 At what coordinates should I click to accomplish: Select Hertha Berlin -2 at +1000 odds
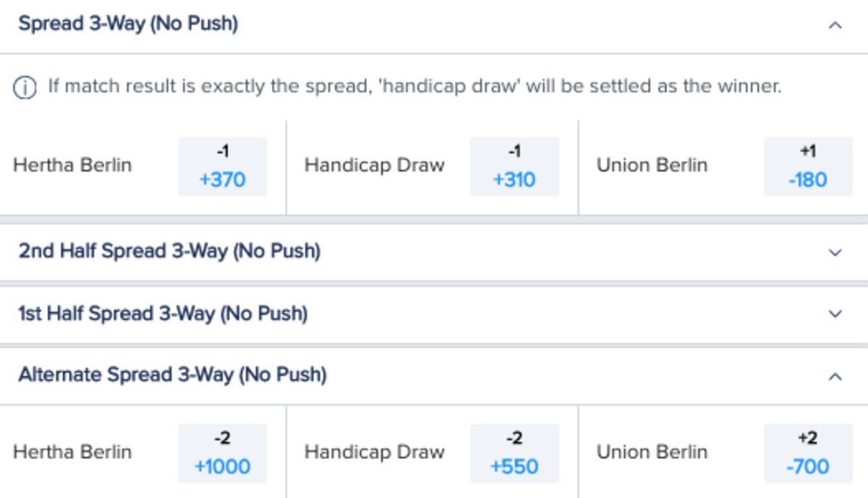tap(223, 453)
